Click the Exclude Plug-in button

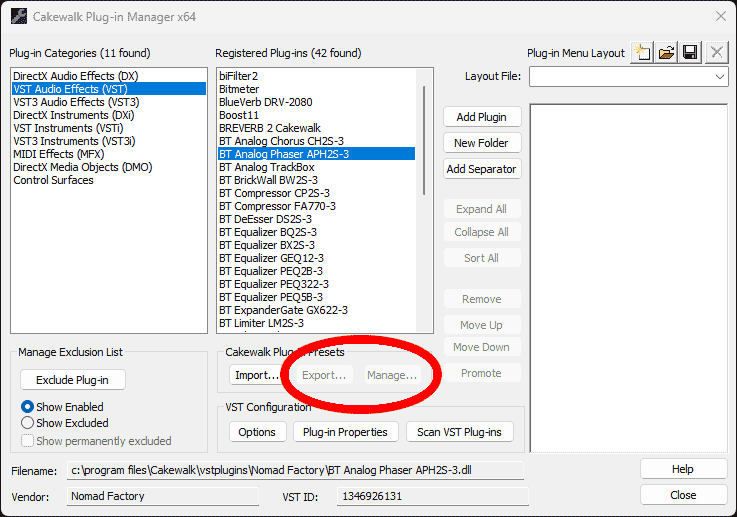pyautogui.click(x=72, y=380)
